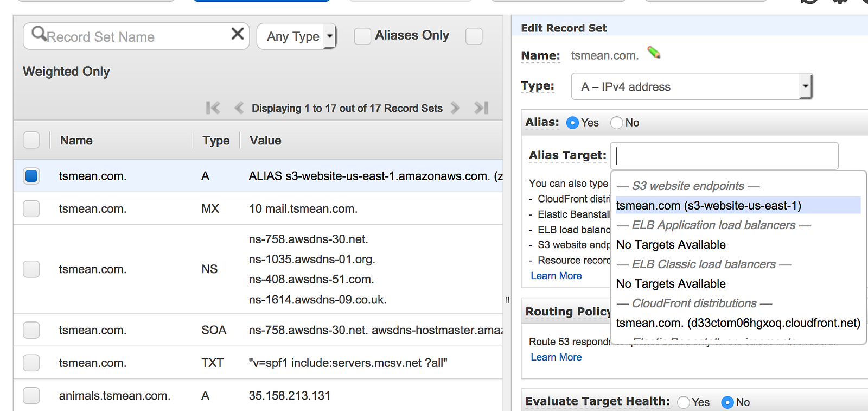This screenshot has width=868, height=411.
Task: Select all records with header checkbox
Action: [x=31, y=140]
